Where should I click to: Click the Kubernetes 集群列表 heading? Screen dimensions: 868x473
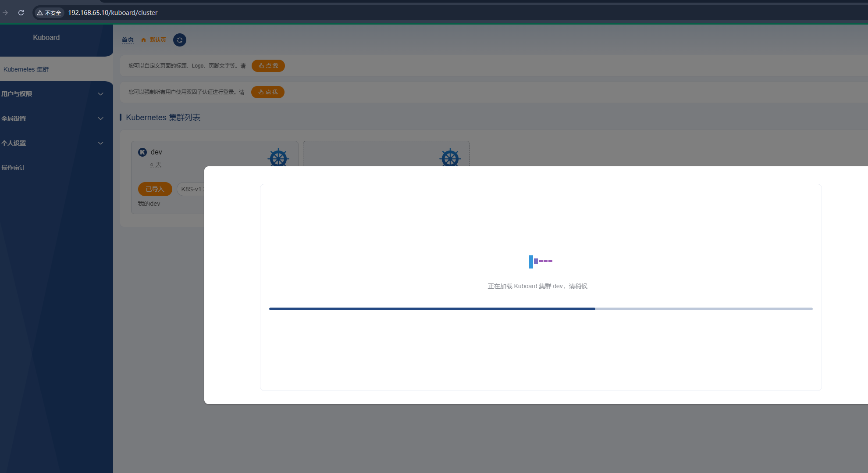pos(163,118)
